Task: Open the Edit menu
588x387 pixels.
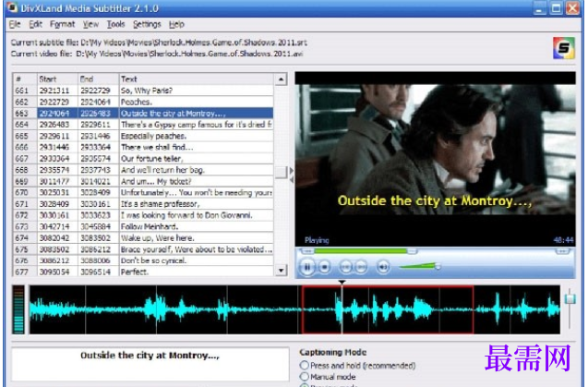Action: [35, 24]
